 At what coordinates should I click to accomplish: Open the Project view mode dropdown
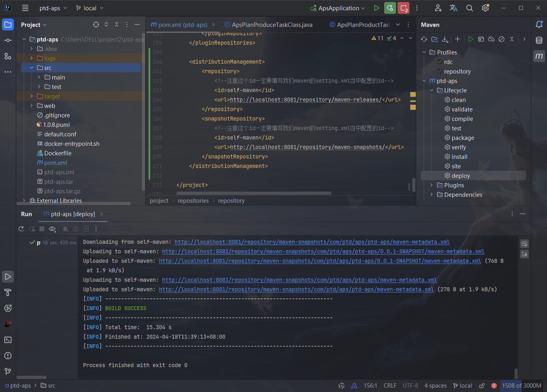(34, 24)
